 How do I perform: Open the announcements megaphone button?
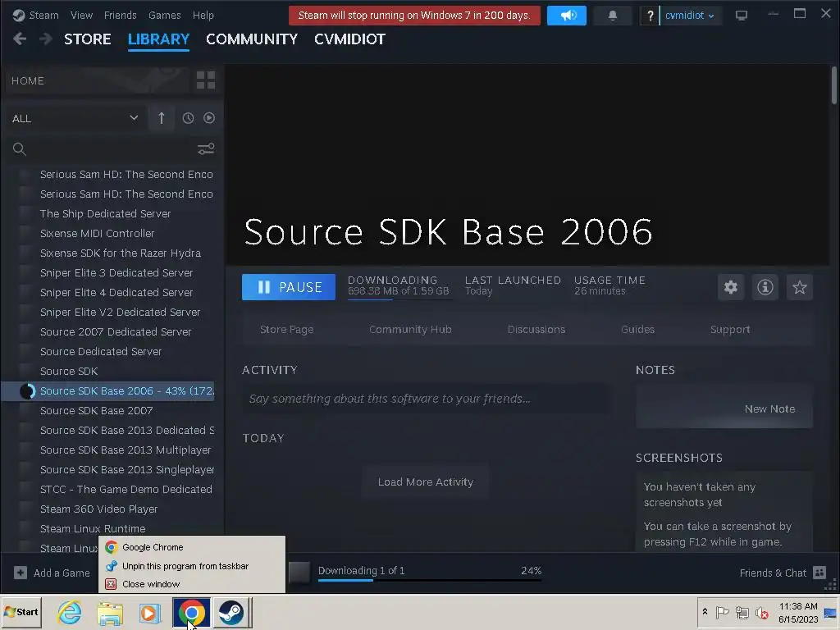click(x=566, y=16)
